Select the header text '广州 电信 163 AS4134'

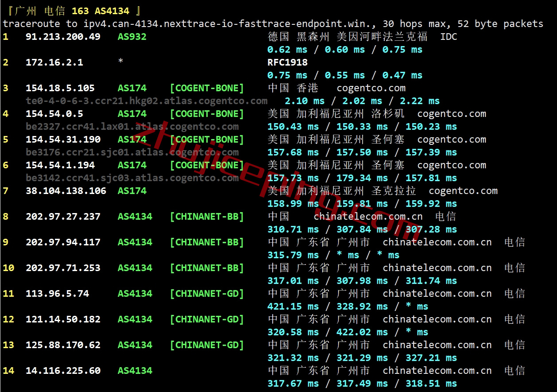coord(72,11)
